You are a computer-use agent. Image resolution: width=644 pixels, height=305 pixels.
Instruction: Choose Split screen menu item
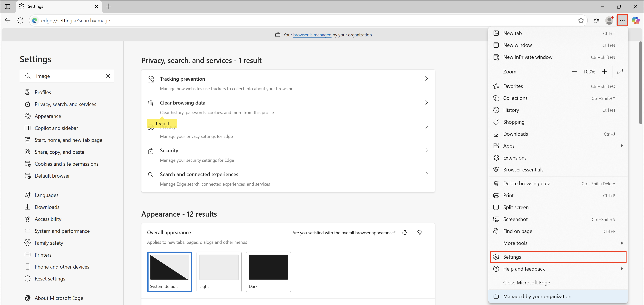tap(558, 207)
